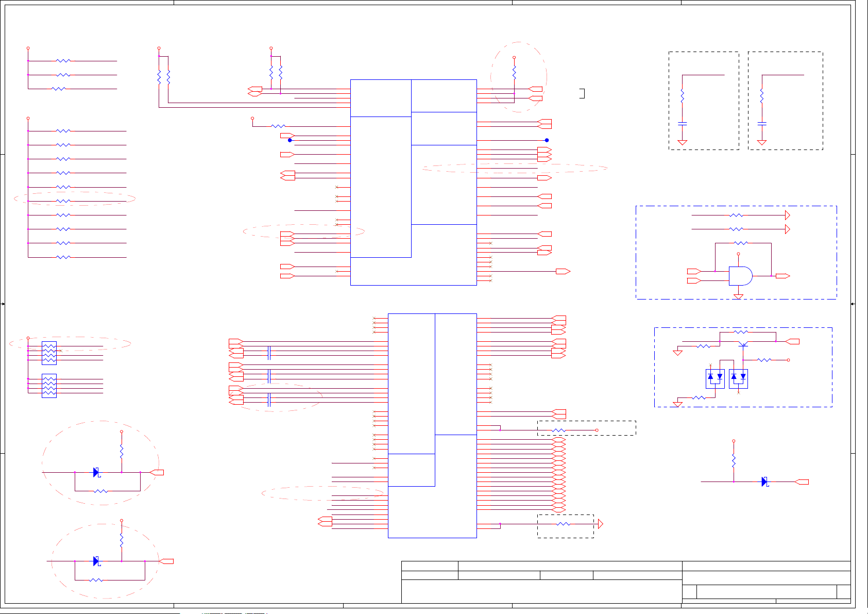This screenshot has width=868, height=614.
Task: Select the dual-diode package with no-connect pin on top
Action: click(x=715, y=378)
